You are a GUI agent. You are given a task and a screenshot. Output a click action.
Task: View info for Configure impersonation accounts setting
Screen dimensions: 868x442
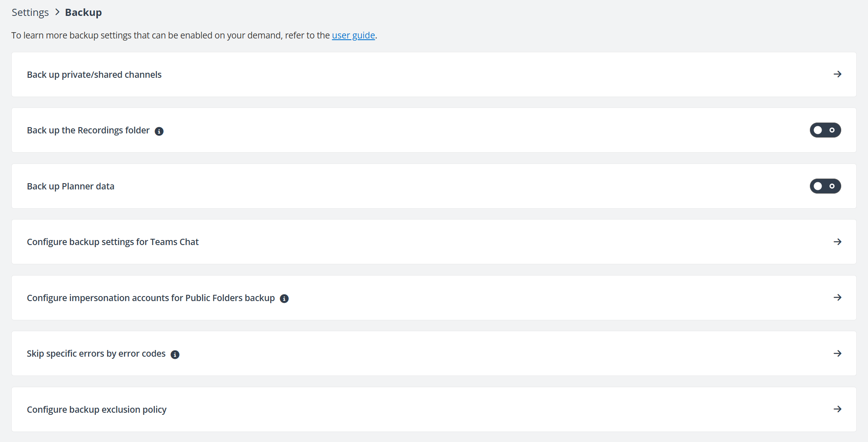point(285,298)
